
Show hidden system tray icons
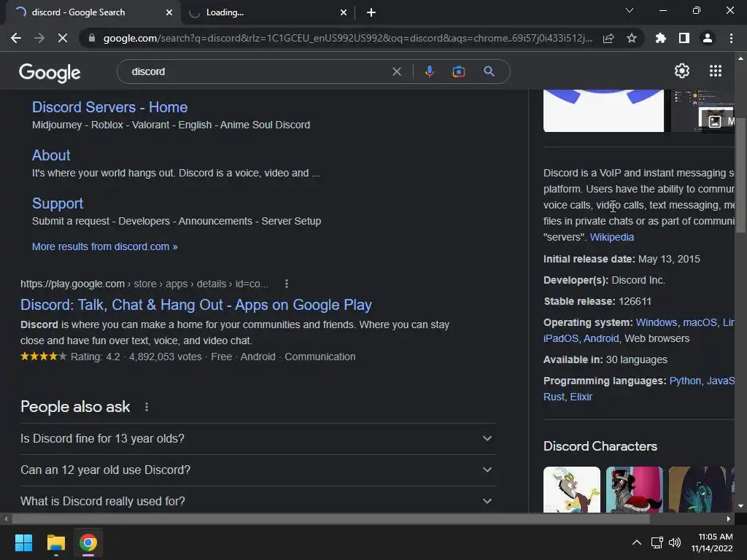pyautogui.click(x=636, y=542)
